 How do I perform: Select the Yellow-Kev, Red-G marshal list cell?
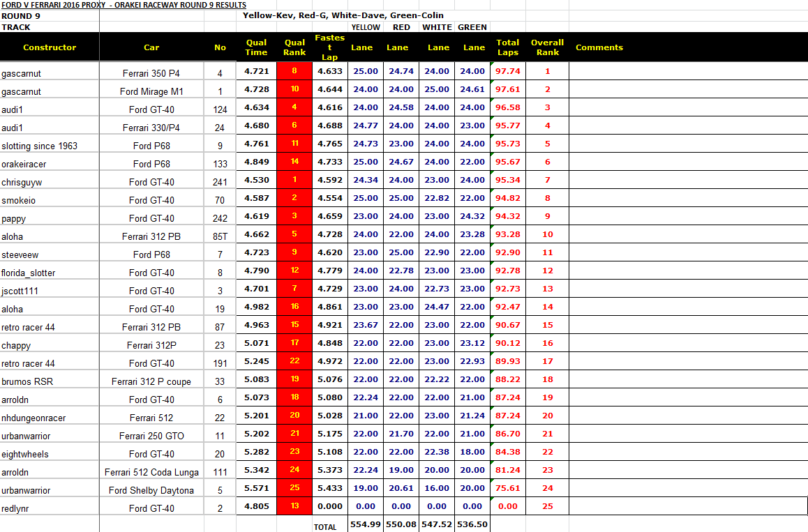click(343, 15)
